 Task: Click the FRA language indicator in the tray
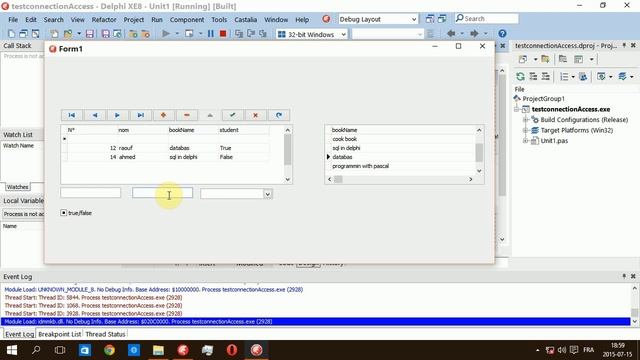pyautogui.click(x=588, y=350)
